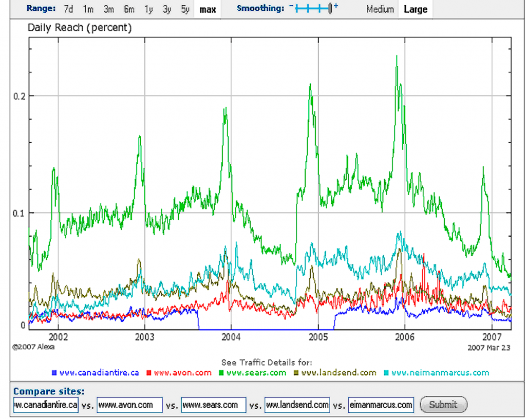
Task: Click the plus icon to increase smoothing
Action: (x=335, y=6)
